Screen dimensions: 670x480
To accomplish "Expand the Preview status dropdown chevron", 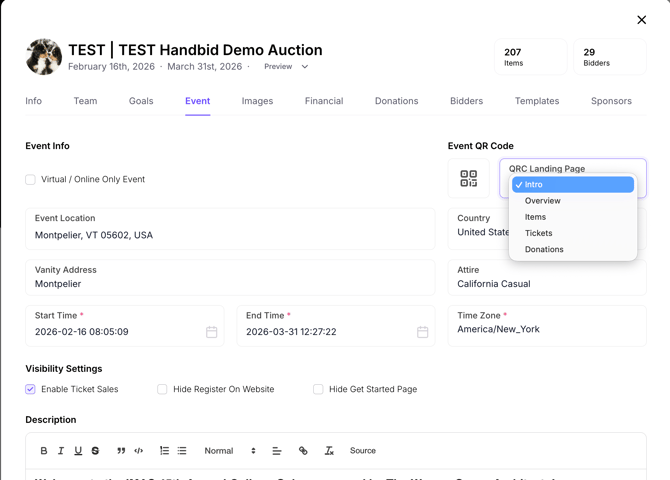I will 305,67.
